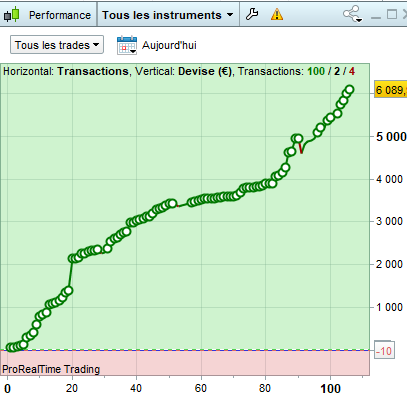
Task: Click the -10 value label
Action: [x=384, y=351]
